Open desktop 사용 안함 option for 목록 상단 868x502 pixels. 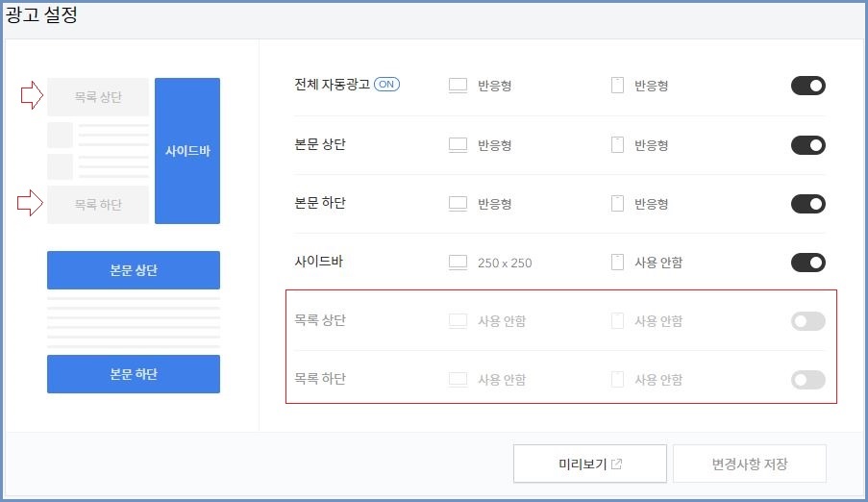tap(502, 321)
